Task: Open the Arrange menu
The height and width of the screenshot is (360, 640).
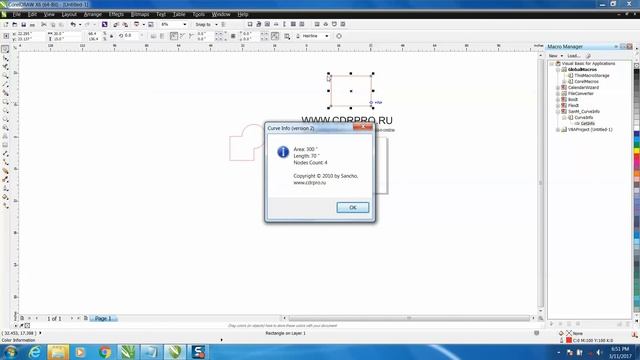Action: (93, 14)
